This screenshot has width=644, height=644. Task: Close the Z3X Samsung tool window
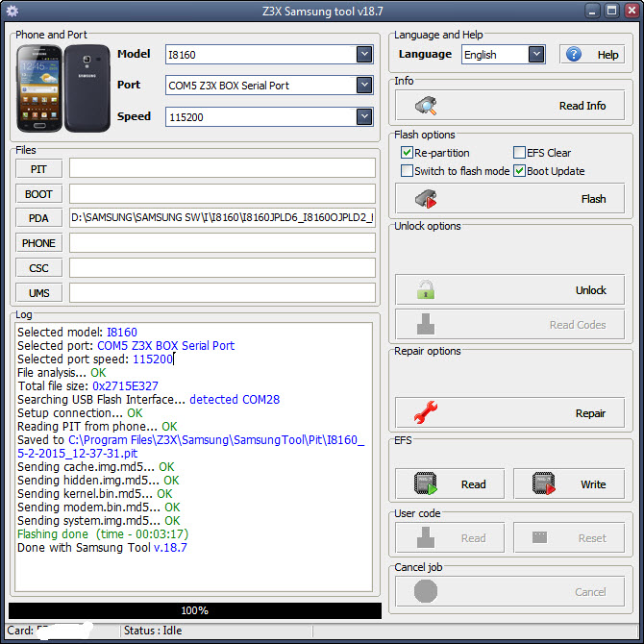632,11
